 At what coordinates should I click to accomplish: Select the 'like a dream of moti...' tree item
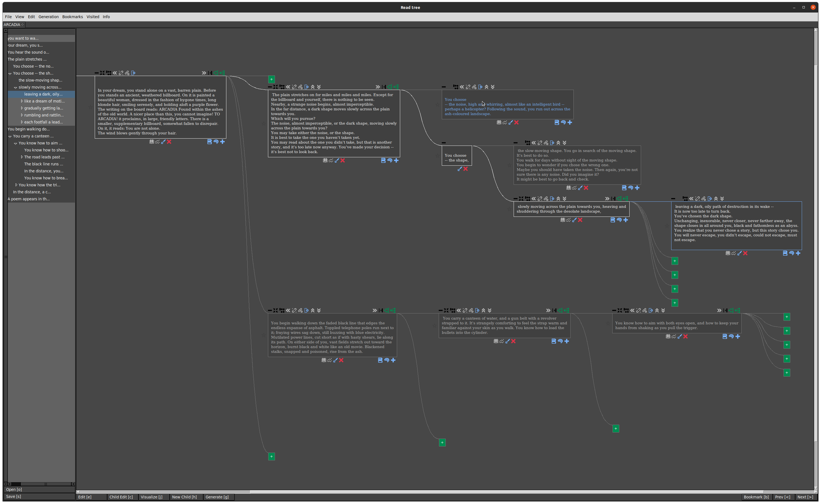click(x=43, y=101)
